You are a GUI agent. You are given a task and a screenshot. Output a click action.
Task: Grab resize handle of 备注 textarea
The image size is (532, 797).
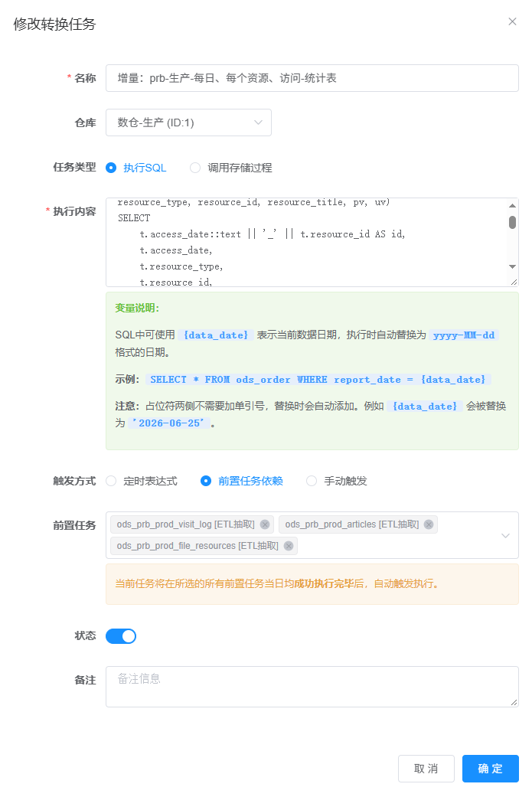(x=514, y=702)
